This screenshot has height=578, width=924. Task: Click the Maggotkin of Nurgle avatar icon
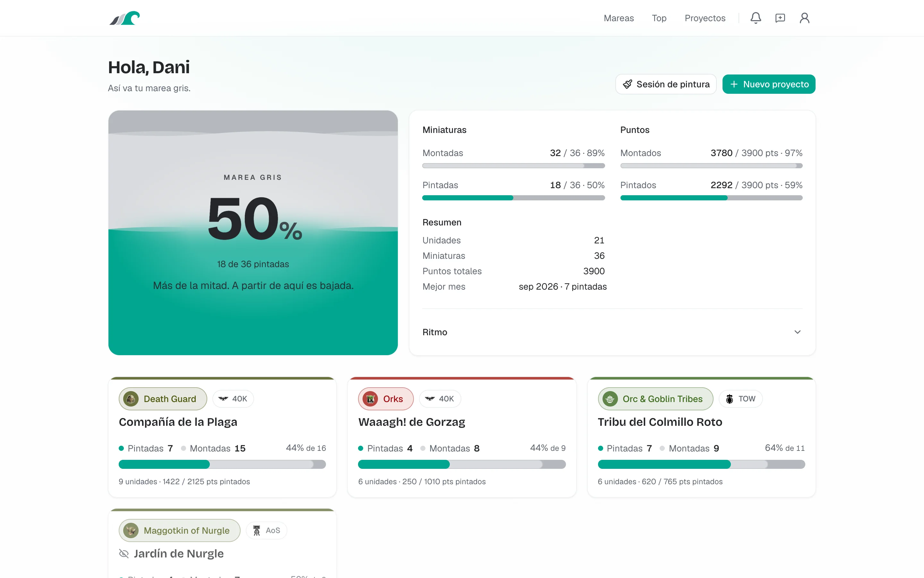pos(131,530)
